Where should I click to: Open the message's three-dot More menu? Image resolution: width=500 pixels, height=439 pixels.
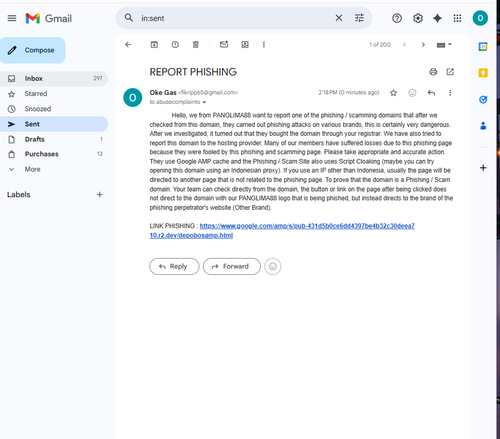click(x=450, y=93)
